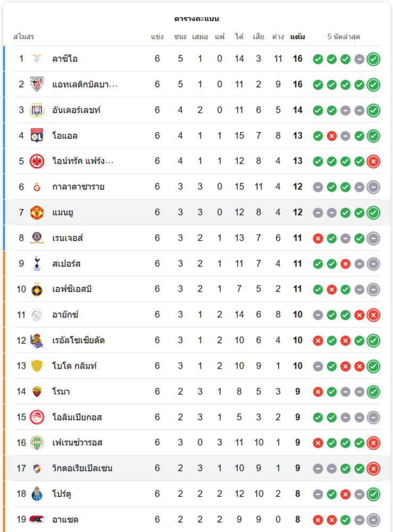Click the Ajax club logo
The image size is (393, 532).
point(37,314)
